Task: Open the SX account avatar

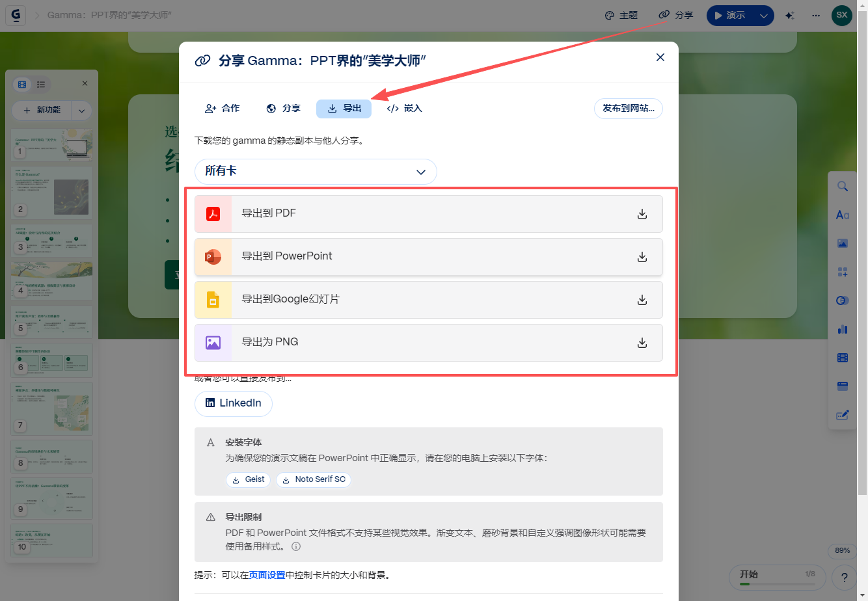Action: [842, 15]
